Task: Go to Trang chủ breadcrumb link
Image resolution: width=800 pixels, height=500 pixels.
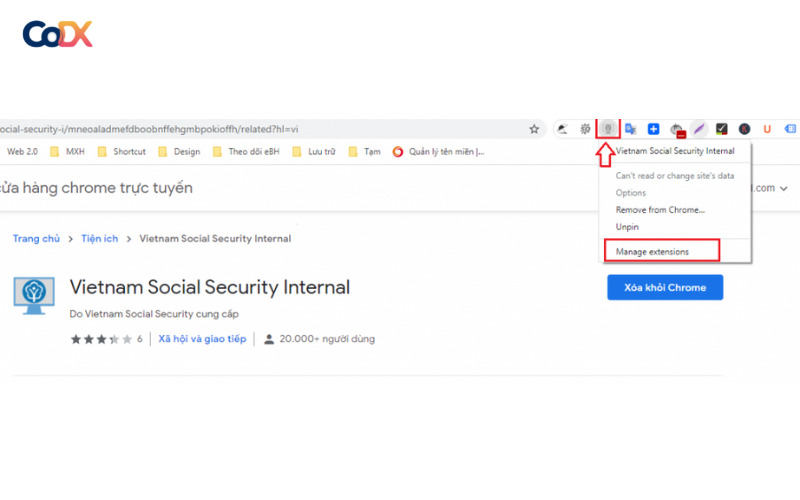Action: pyautogui.click(x=36, y=239)
